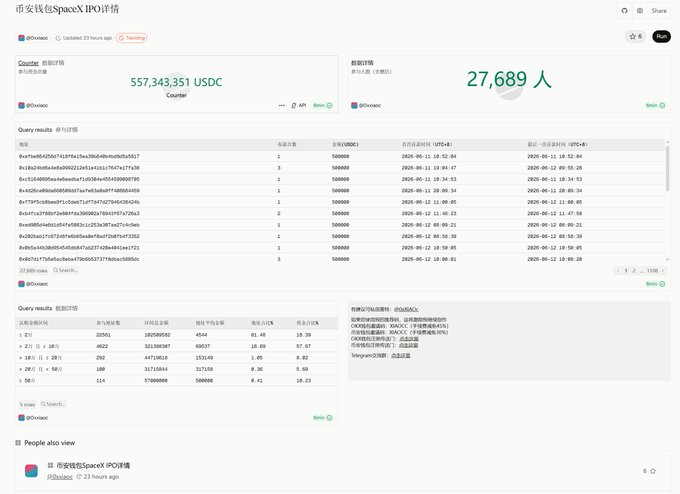
Task: Click the cell value 57.67
Action: tap(303, 347)
